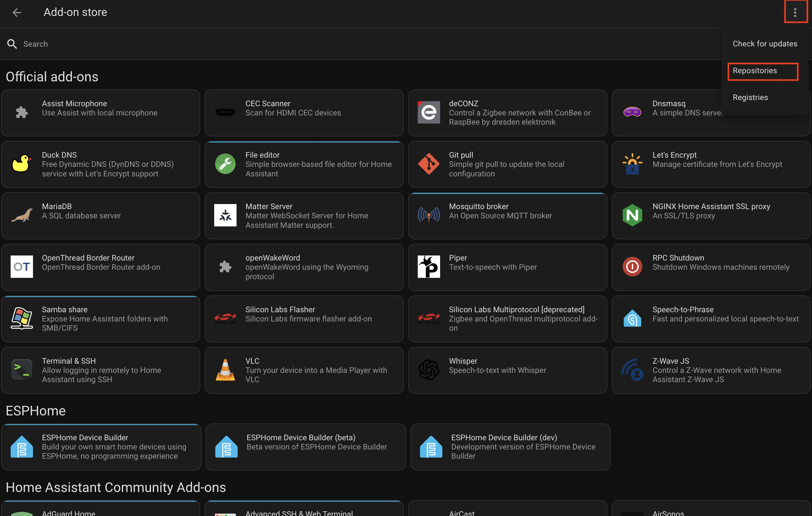The height and width of the screenshot is (516, 812).
Task: Click the CEC Scanner HDMI icon
Action: (225, 112)
